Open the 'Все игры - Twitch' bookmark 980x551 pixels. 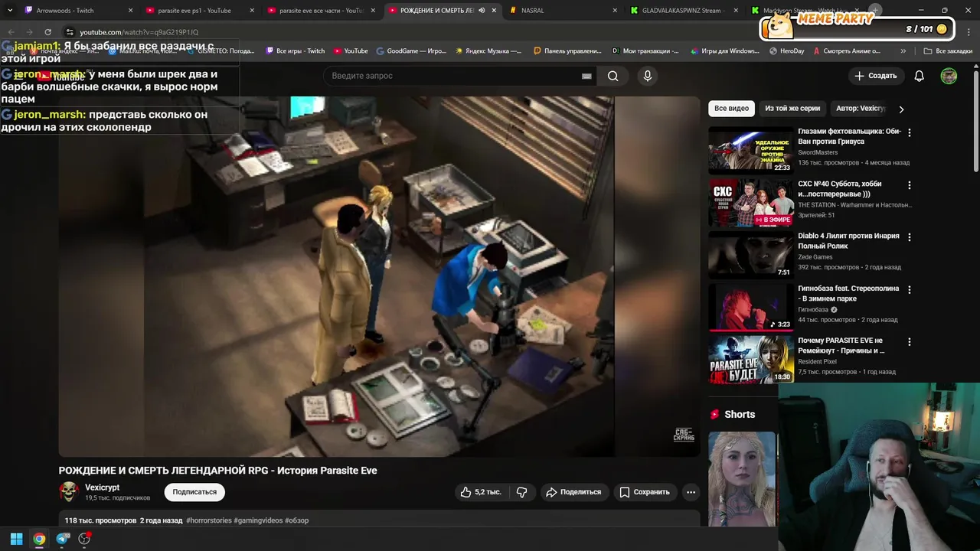click(295, 51)
